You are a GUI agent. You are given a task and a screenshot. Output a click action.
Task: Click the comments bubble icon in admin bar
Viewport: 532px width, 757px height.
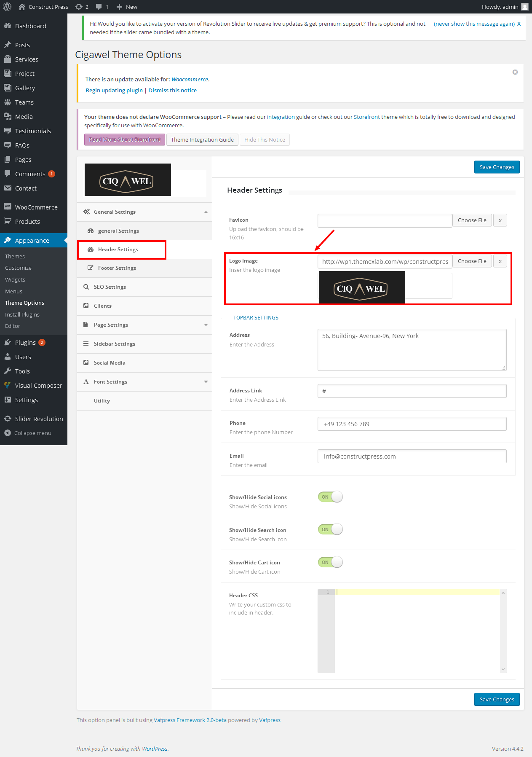pyautogui.click(x=99, y=7)
